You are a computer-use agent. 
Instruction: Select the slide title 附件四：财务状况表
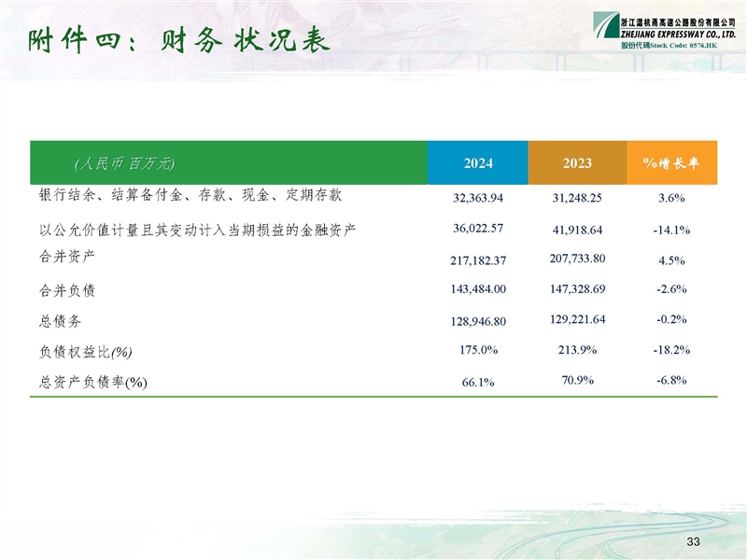(177, 41)
